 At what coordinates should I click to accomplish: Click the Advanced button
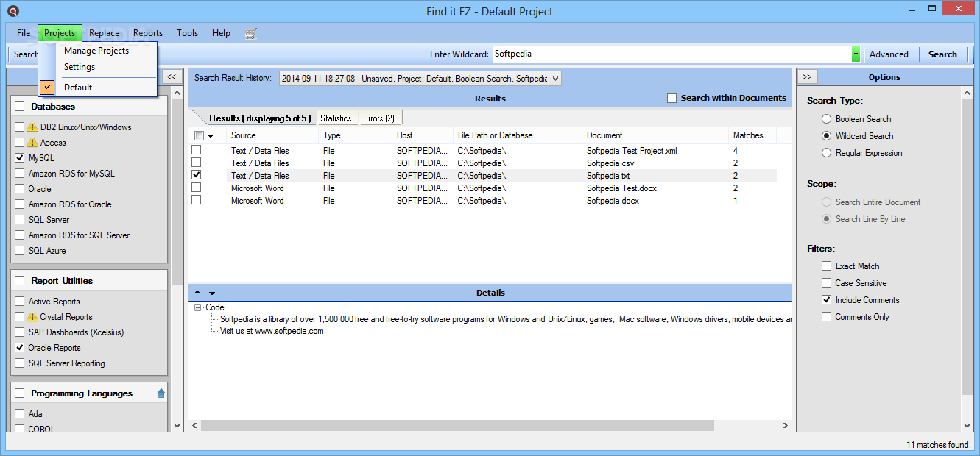[889, 54]
